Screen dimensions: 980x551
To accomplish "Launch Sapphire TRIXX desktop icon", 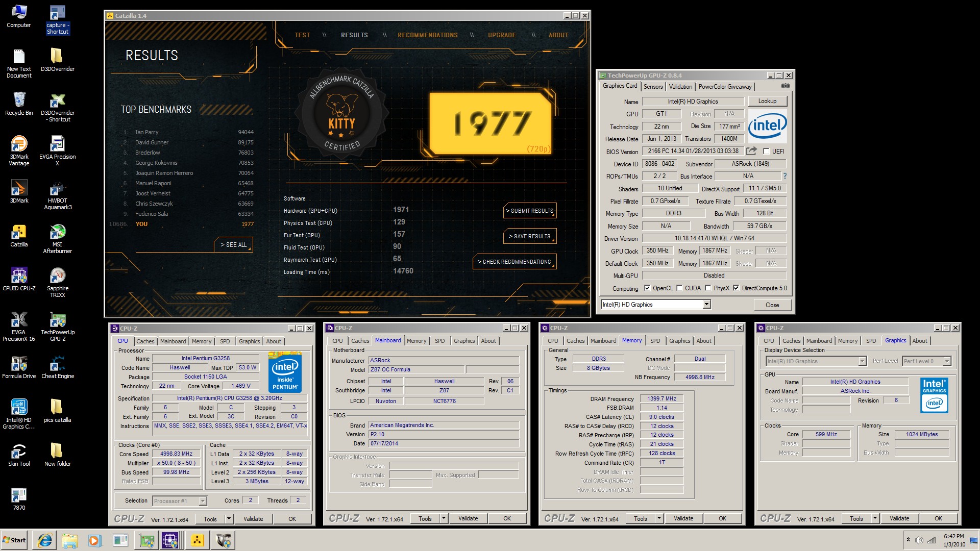I will (57, 283).
